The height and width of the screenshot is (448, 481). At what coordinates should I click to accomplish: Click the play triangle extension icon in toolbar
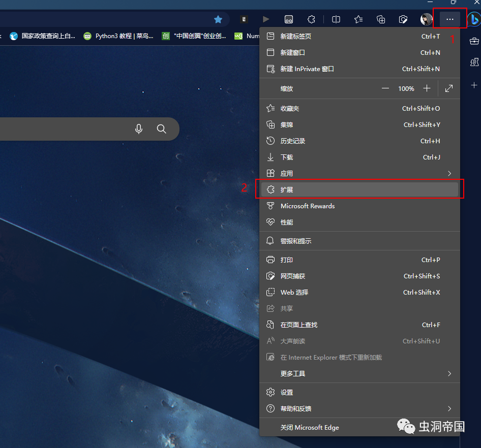click(266, 19)
